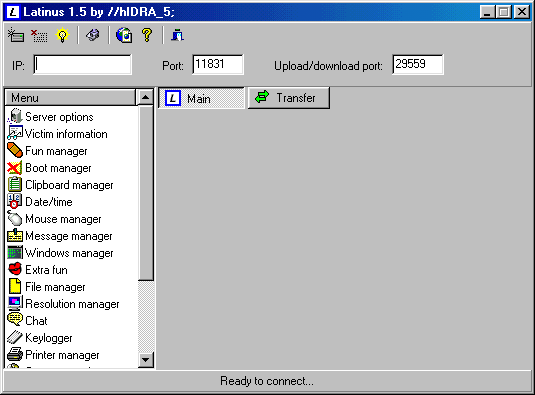Click the exit door icon in toolbar
This screenshot has height=395, width=535.
[177, 35]
